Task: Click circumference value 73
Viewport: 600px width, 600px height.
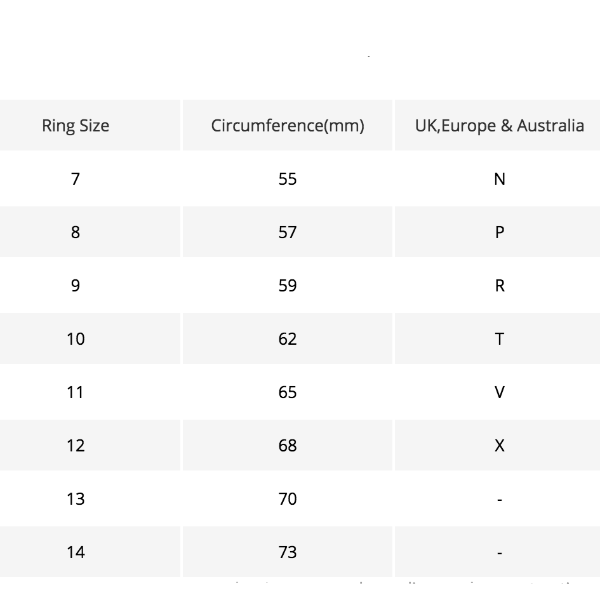Action: 288,551
